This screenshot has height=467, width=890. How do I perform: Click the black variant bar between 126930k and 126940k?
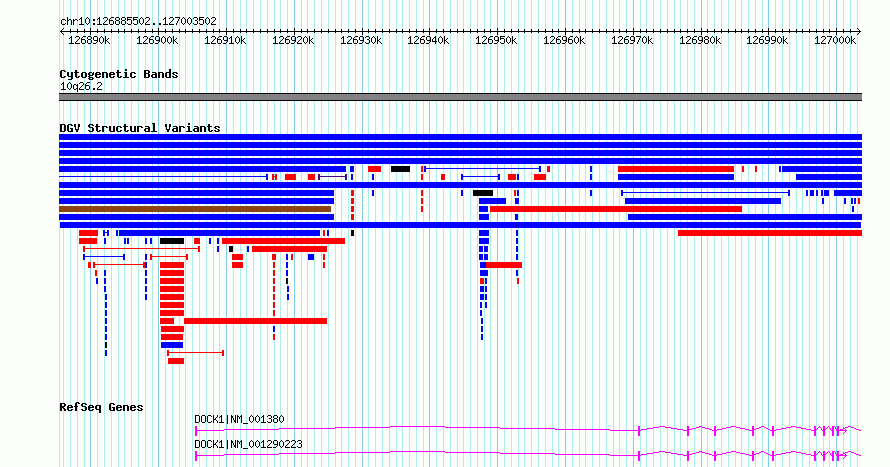[x=400, y=169]
